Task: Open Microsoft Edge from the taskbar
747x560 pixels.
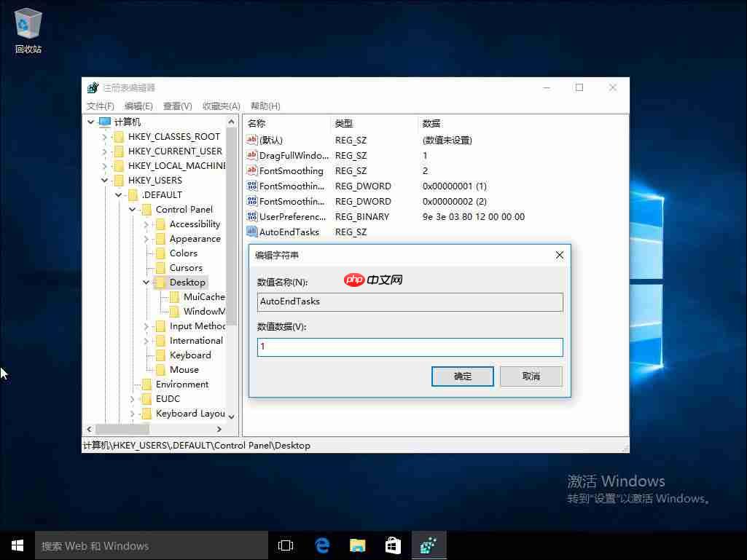Action: point(322,545)
